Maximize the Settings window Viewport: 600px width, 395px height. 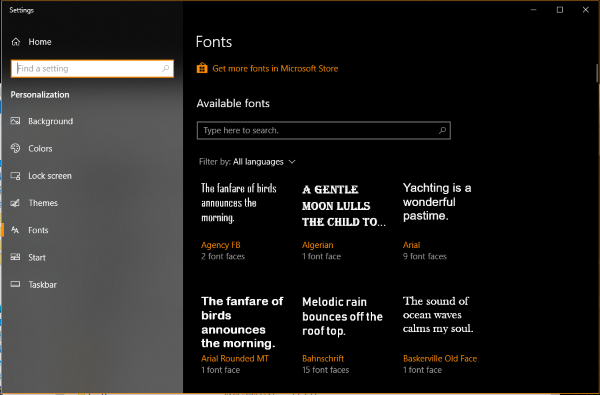pyautogui.click(x=560, y=10)
